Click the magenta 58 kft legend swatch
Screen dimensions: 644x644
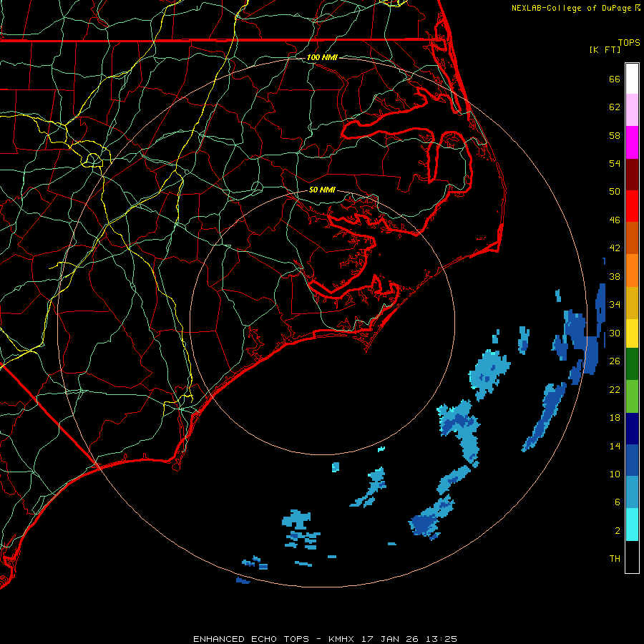click(x=632, y=142)
